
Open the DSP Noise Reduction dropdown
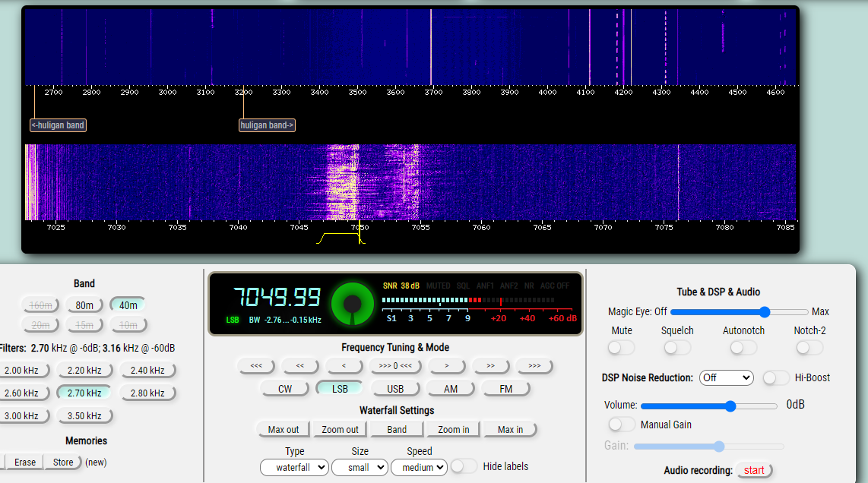tap(726, 377)
